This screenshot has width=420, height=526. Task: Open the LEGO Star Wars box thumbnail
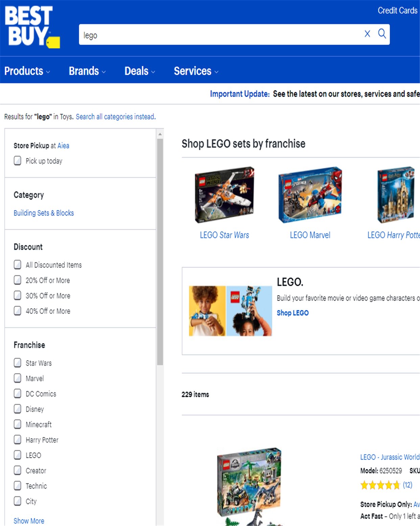pyautogui.click(x=225, y=195)
